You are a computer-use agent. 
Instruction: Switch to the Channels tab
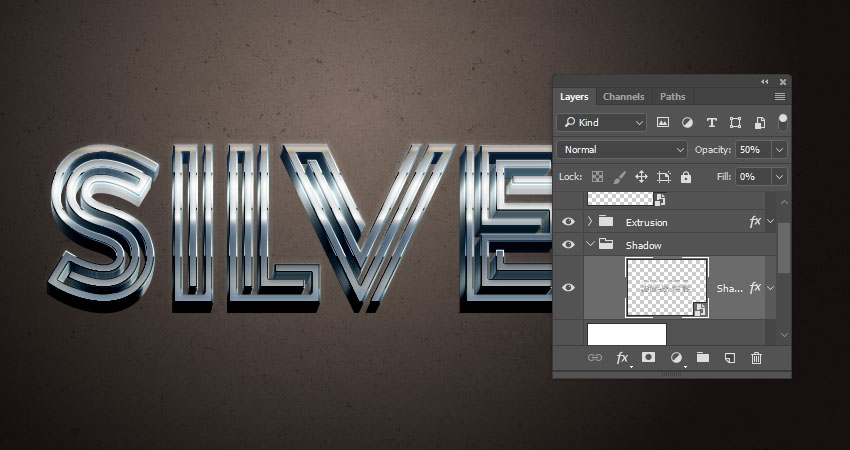(623, 97)
